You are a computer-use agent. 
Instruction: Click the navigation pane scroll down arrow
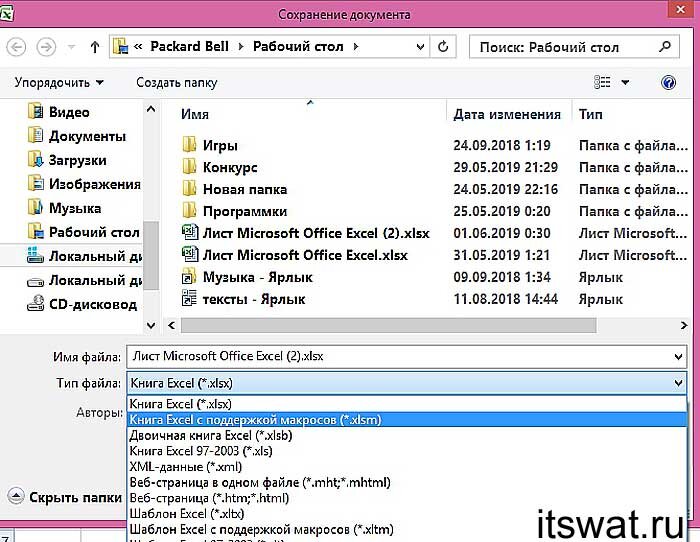click(x=151, y=325)
